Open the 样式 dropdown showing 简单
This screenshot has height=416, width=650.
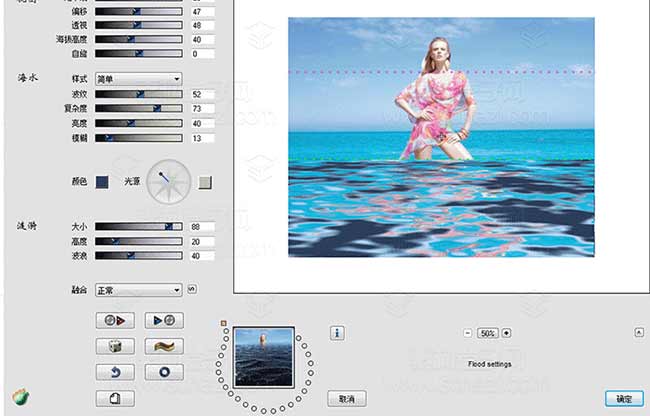tap(138, 78)
